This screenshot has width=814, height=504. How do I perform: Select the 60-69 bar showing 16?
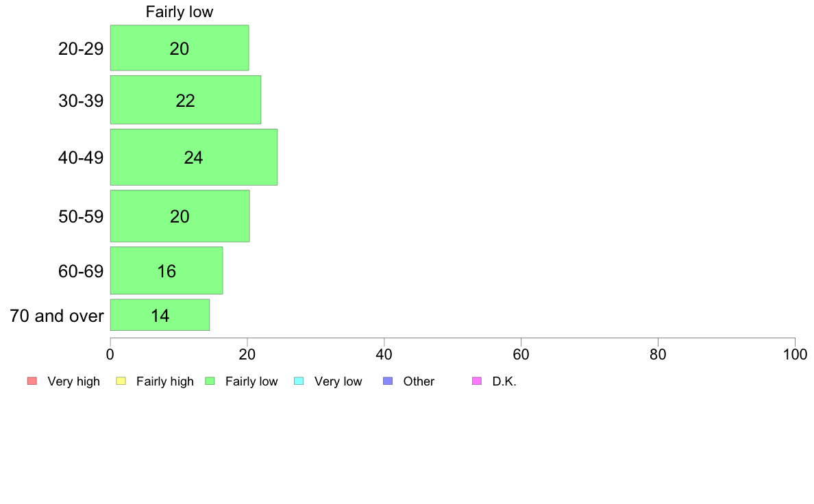tap(166, 270)
